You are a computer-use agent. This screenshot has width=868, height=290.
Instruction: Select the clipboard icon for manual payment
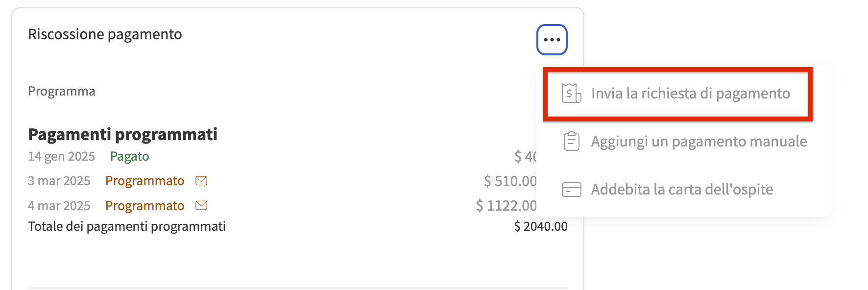pyautogui.click(x=571, y=141)
